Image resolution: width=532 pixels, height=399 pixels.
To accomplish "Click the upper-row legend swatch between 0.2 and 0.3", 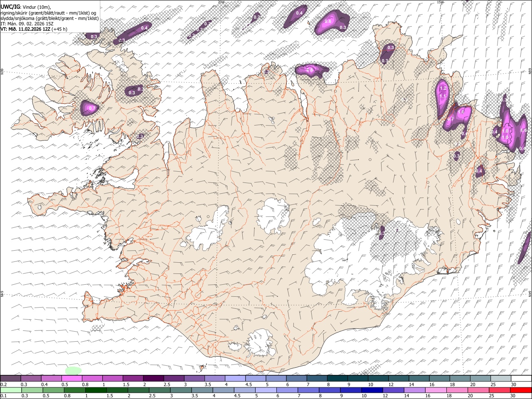I will pyautogui.click(x=10, y=379).
